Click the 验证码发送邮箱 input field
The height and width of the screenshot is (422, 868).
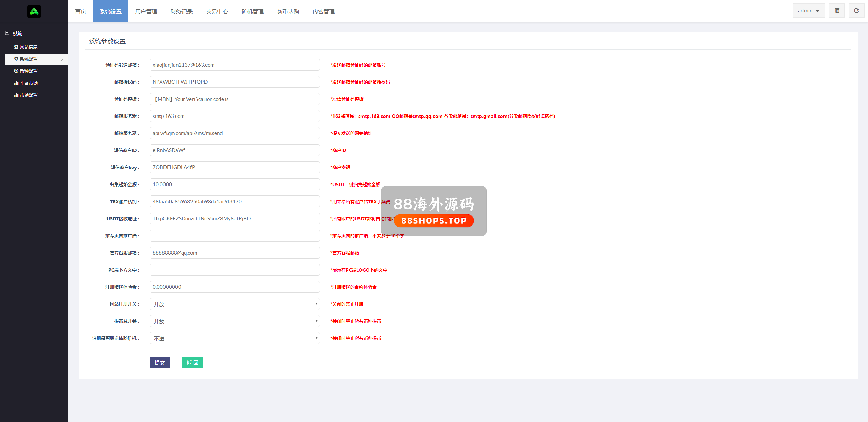tap(234, 65)
